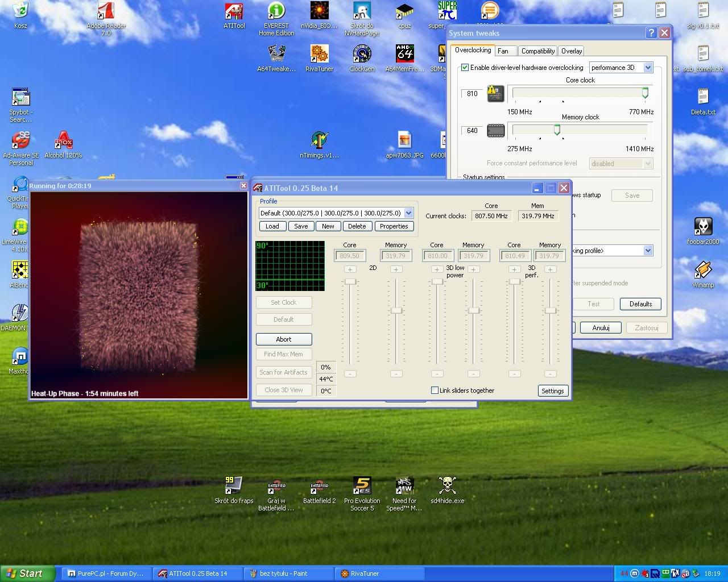Click the 18:19 system tray clock

click(x=712, y=573)
